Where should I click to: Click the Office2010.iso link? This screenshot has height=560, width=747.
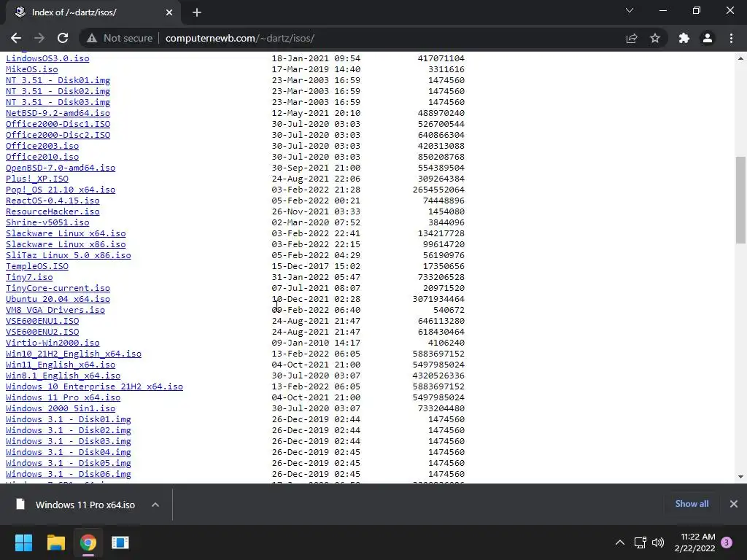tap(42, 157)
